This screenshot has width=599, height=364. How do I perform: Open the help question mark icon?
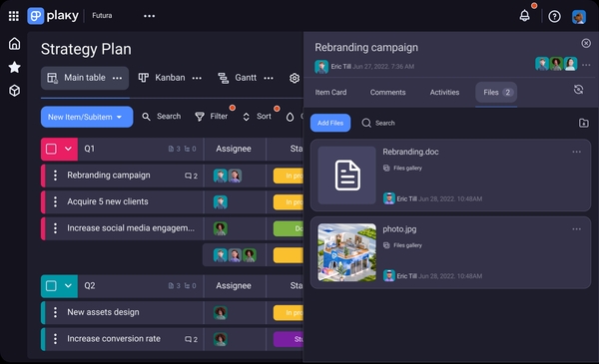point(554,16)
